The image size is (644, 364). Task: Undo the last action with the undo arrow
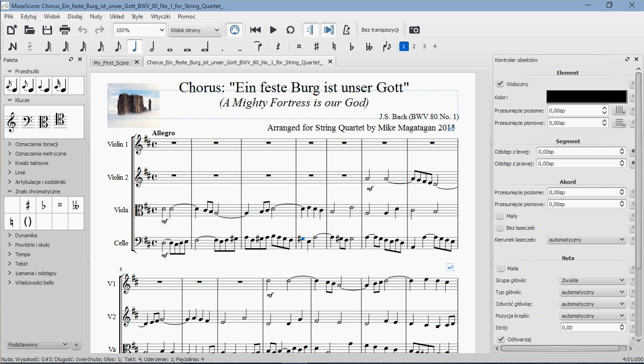pos(82,30)
